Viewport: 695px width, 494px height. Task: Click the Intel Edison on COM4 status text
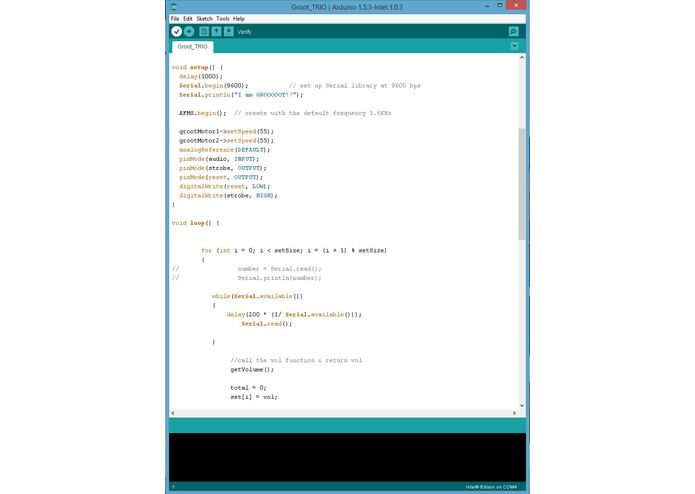click(491, 487)
